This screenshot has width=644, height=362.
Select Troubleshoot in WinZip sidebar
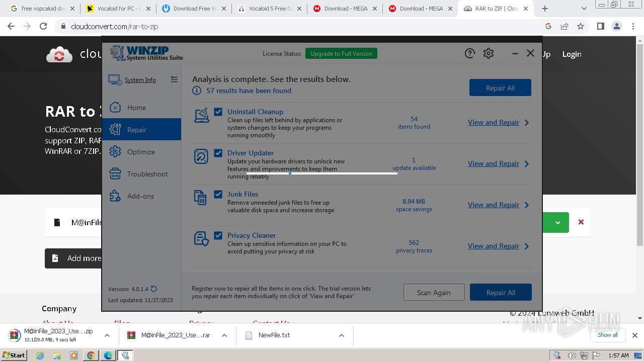coord(141,174)
